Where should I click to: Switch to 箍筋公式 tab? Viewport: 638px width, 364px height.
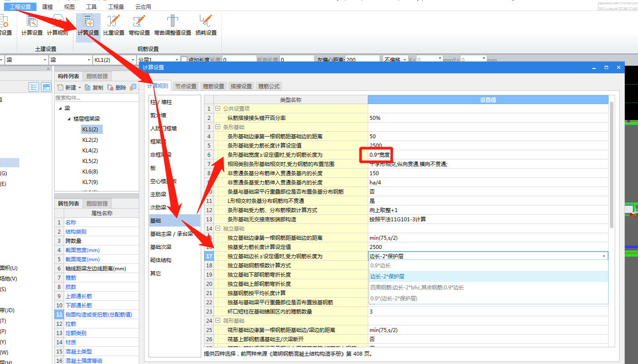[269, 86]
